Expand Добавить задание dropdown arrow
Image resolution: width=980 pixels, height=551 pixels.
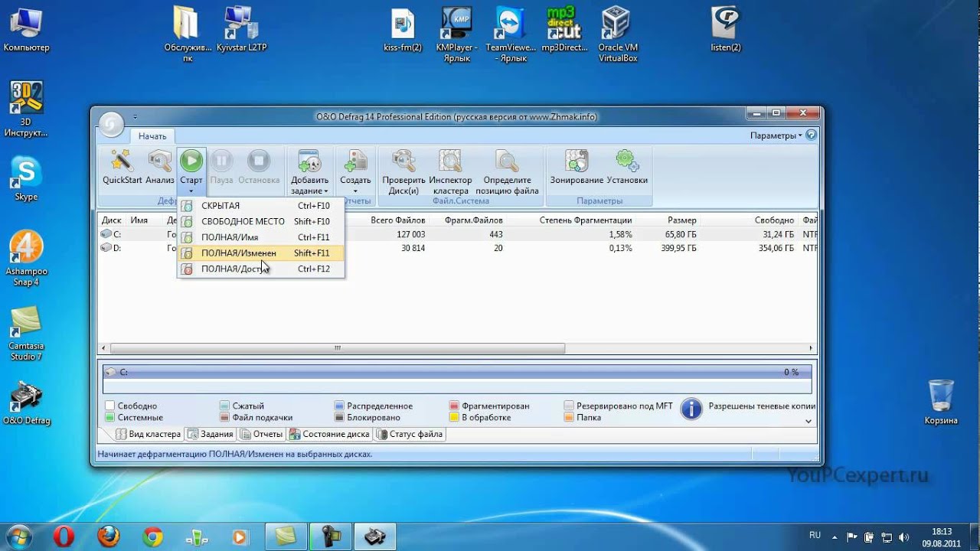326,191
